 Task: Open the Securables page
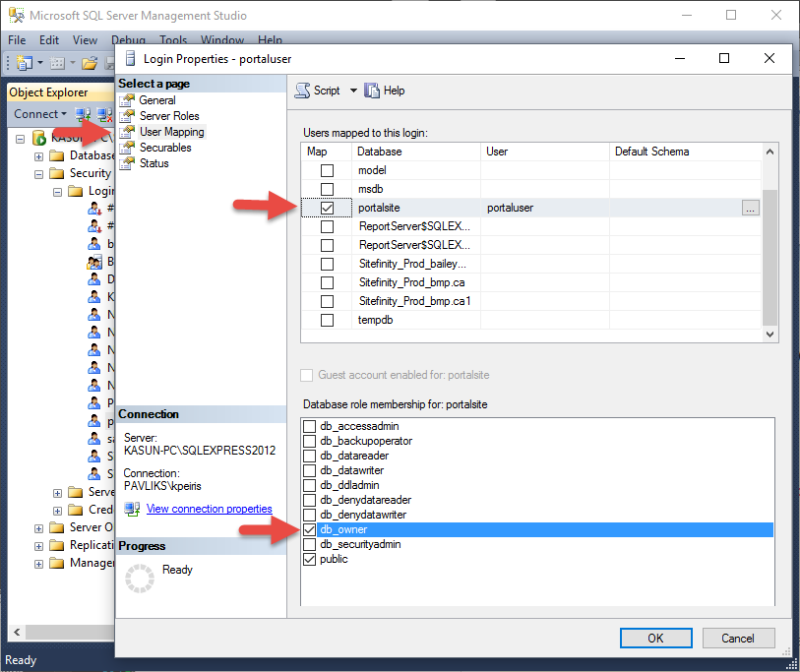[165, 148]
